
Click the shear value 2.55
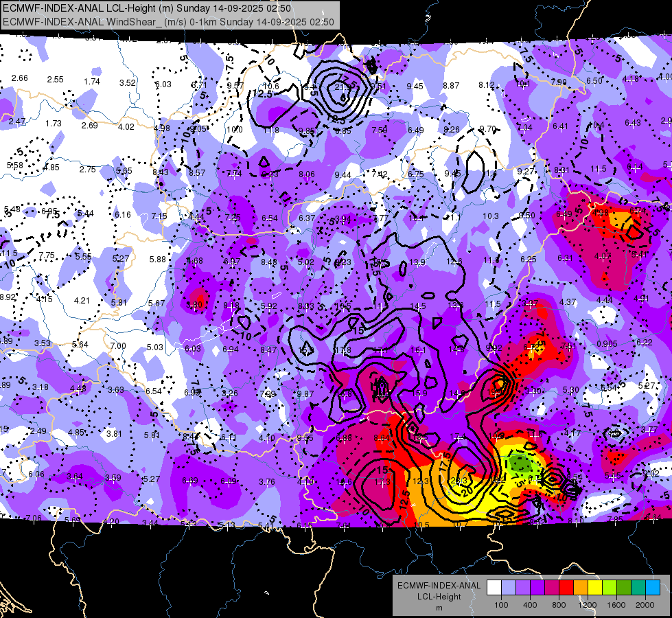(x=56, y=80)
